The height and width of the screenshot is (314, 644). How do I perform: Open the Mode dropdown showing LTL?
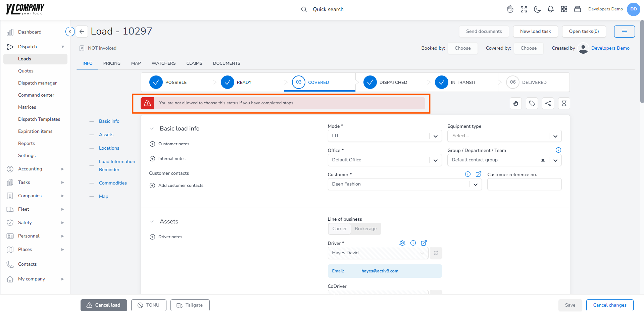[385, 136]
